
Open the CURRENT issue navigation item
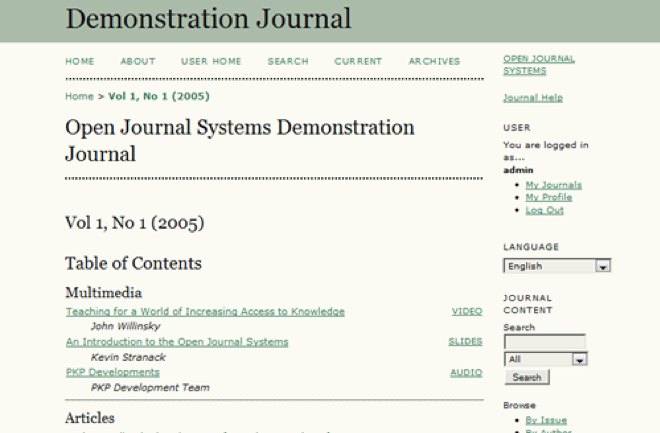click(x=358, y=62)
